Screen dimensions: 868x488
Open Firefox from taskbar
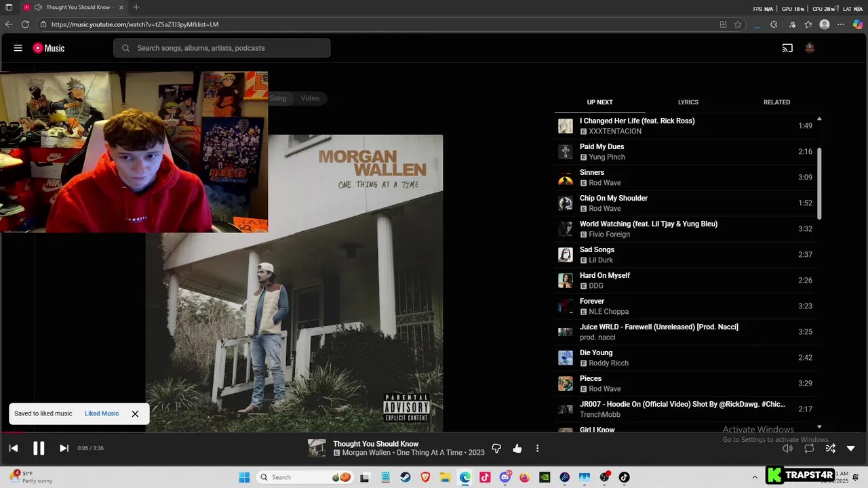(525, 477)
